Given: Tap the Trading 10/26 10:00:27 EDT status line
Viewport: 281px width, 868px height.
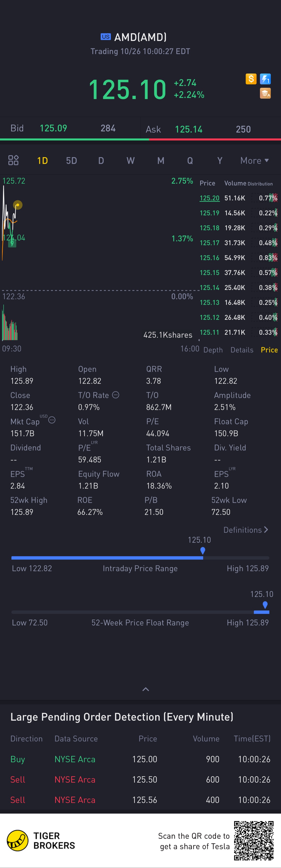Looking at the screenshot, I should pyautogui.click(x=140, y=51).
